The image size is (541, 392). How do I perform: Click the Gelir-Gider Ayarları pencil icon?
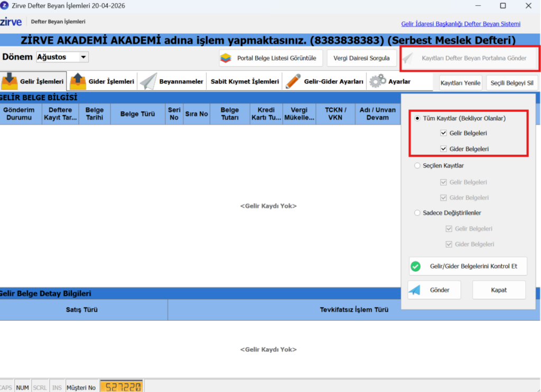point(293,81)
